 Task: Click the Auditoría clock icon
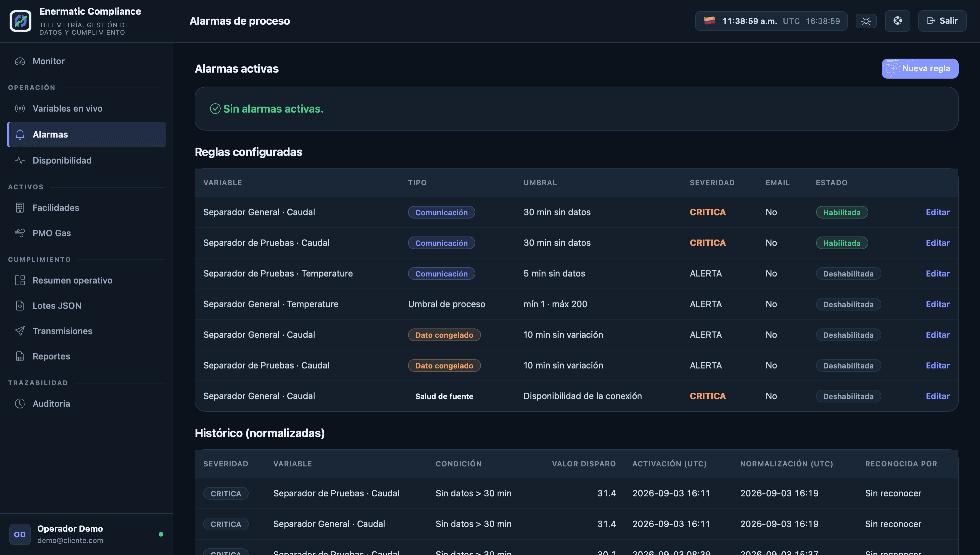[20, 404]
